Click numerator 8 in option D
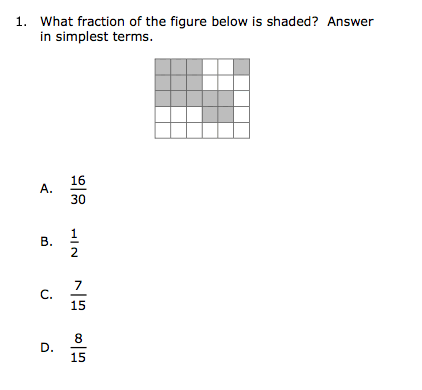422x390 pixels. point(78,339)
